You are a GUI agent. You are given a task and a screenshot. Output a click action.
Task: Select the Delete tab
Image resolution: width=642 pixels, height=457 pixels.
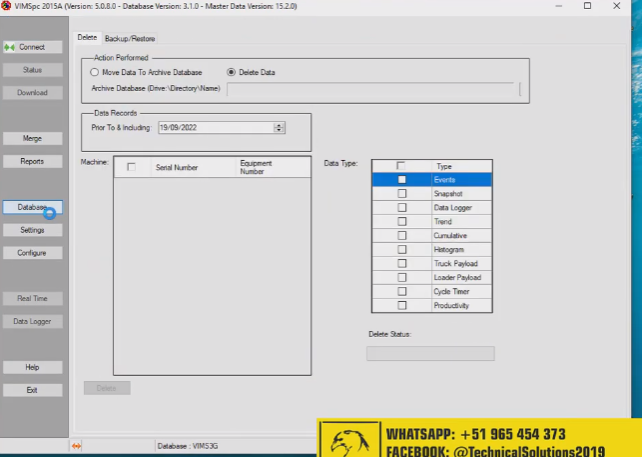coord(87,38)
